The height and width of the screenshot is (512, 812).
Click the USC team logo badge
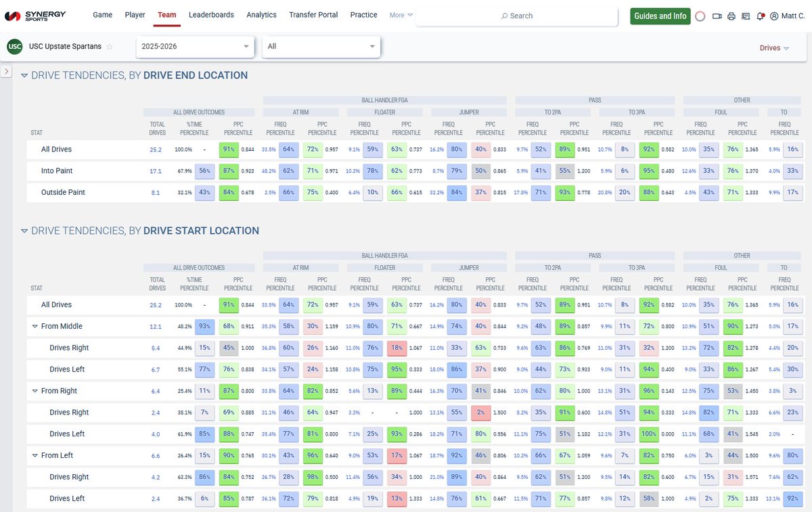click(x=15, y=47)
